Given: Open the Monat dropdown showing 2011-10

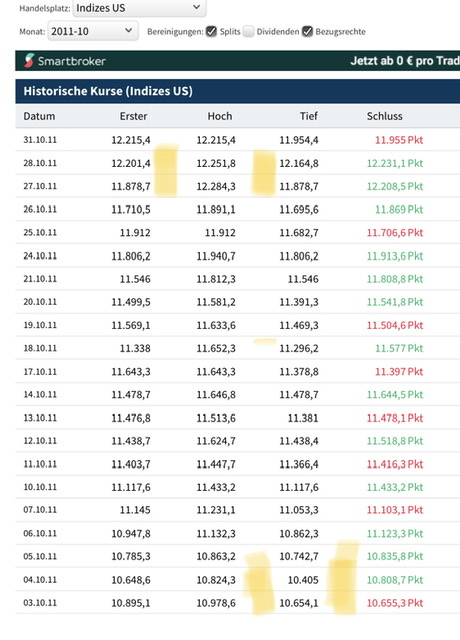Looking at the screenshot, I should 93,31.
